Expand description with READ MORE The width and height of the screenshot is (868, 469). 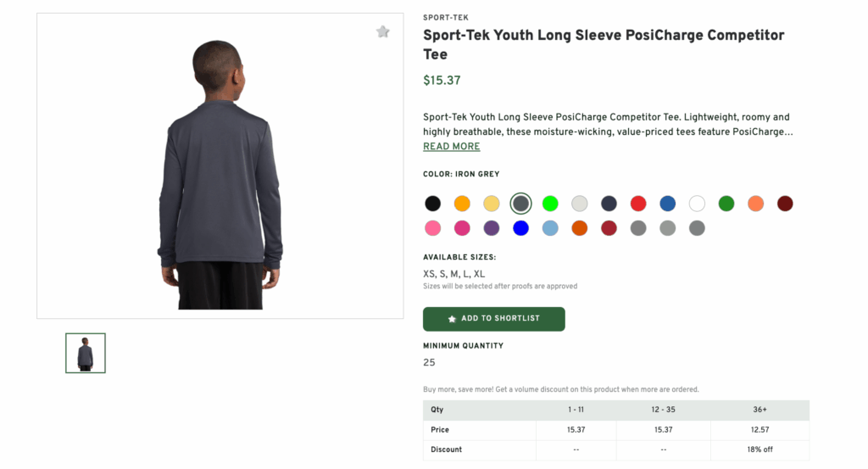(x=451, y=147)
